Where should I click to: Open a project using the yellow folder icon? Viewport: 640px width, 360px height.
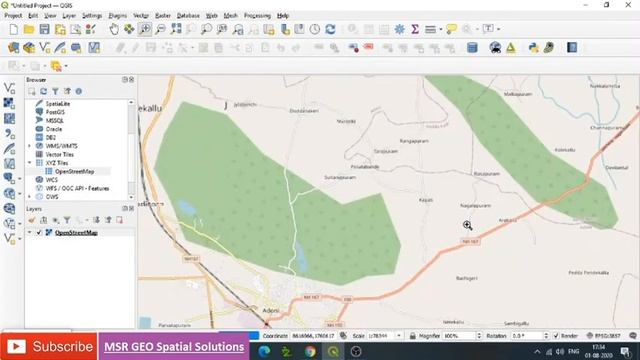coord(29,29)
